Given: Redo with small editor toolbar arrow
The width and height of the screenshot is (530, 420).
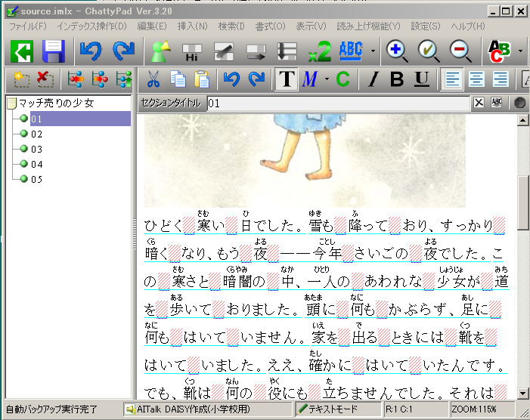Looking at the screenshot, I should click(x=256, y=79).
